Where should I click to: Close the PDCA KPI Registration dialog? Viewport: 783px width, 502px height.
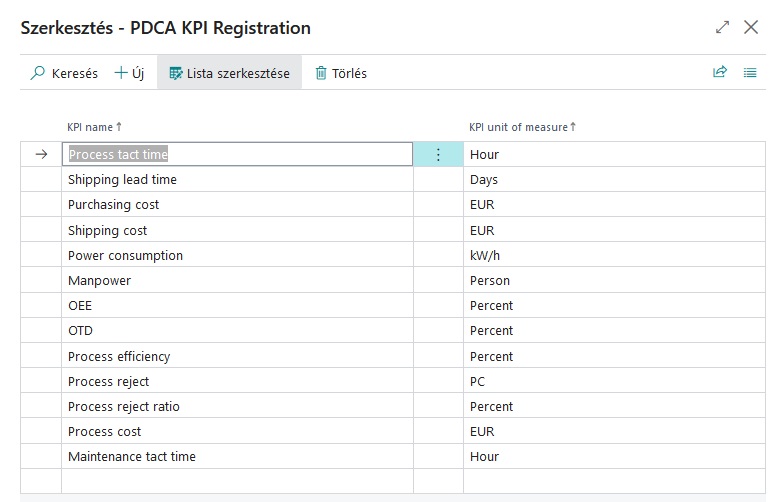click(751, 28)
